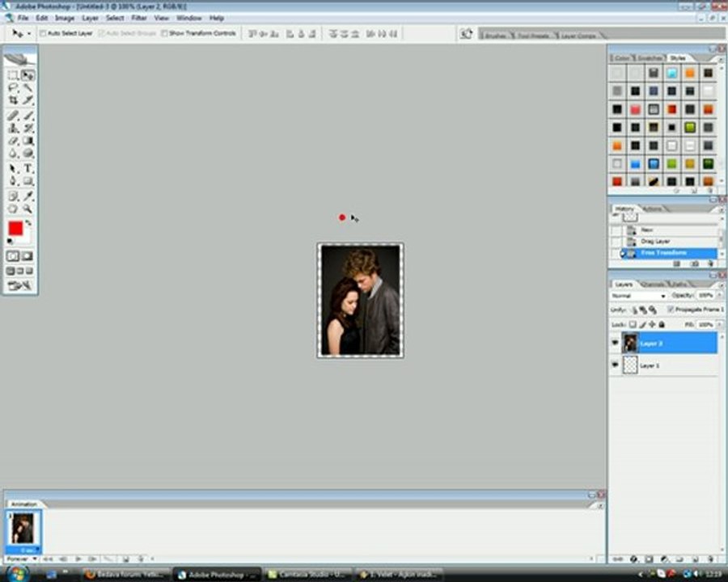Click the white background color swatch
This screenshot has width=728, height=582.
[x=26, y=238]
